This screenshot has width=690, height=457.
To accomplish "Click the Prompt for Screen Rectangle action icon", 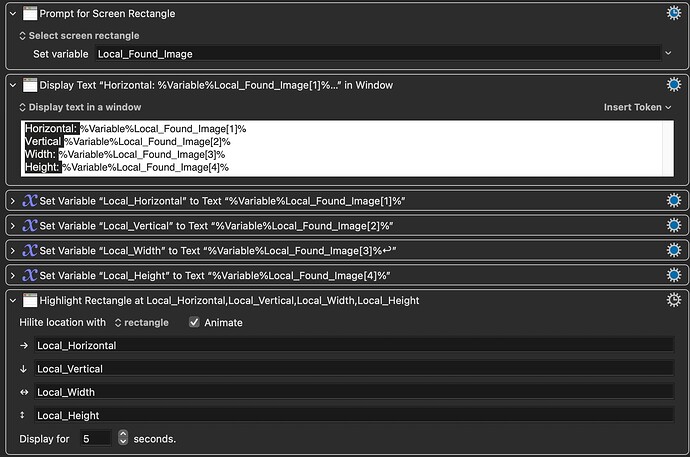I will click(x=29, y=13).
